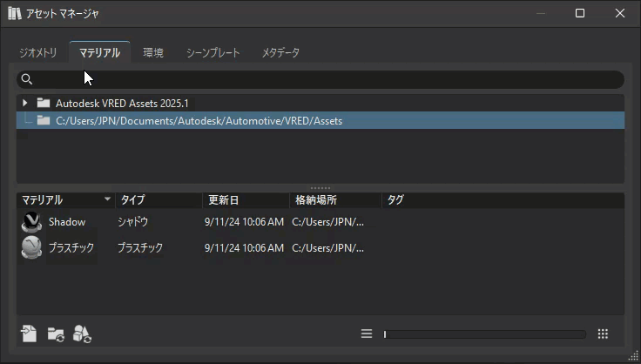Open the シーンプレート tab
This screenshot has width=641, height=364.
click(x=213, y=53)
